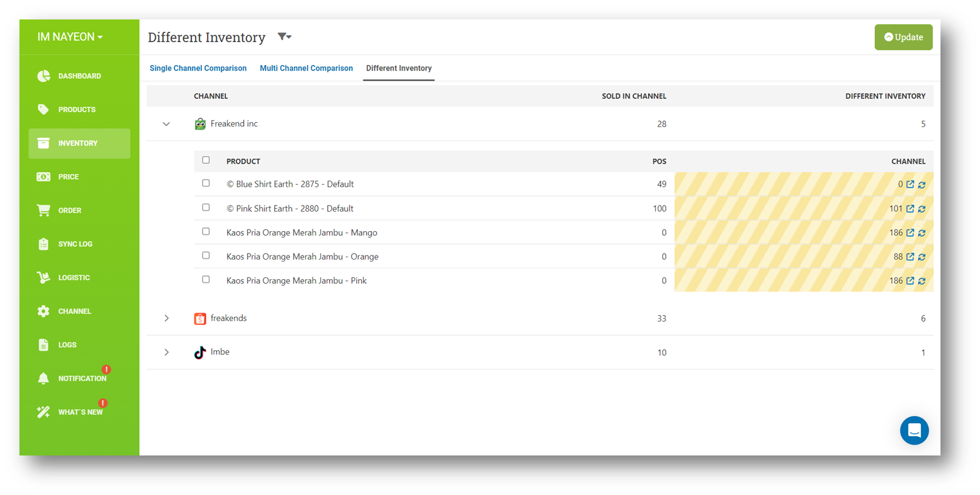Open the Dashboard pie chart icon
Image resolution: width=980 pixels, height=495 pixels.
44,76
